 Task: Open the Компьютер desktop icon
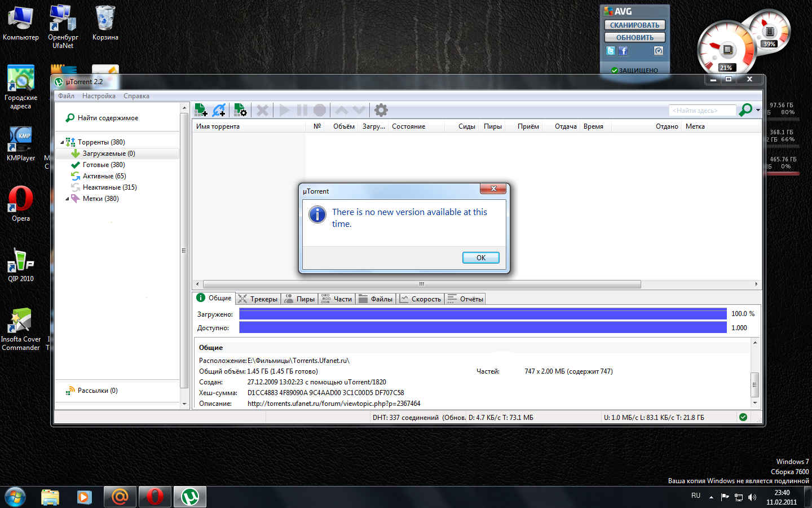[21, 23]
